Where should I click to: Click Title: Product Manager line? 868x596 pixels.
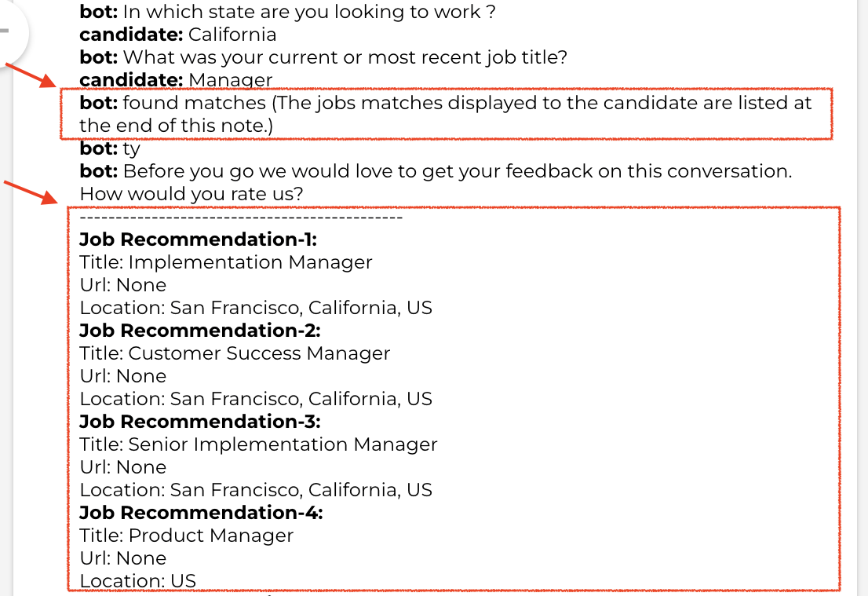tap(187, 536)
